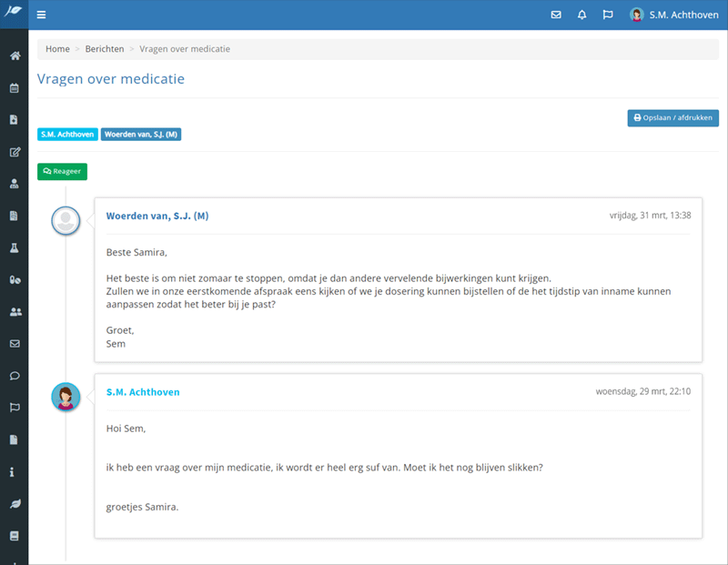
Task: Open the group users sidebar icon
Action: tap(15, 312)
